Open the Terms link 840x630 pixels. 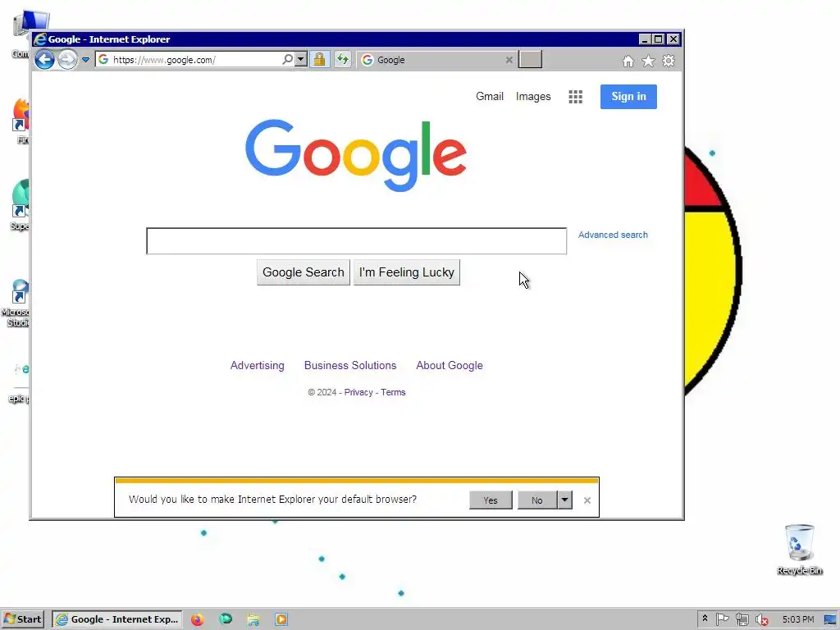pos(393,392)
